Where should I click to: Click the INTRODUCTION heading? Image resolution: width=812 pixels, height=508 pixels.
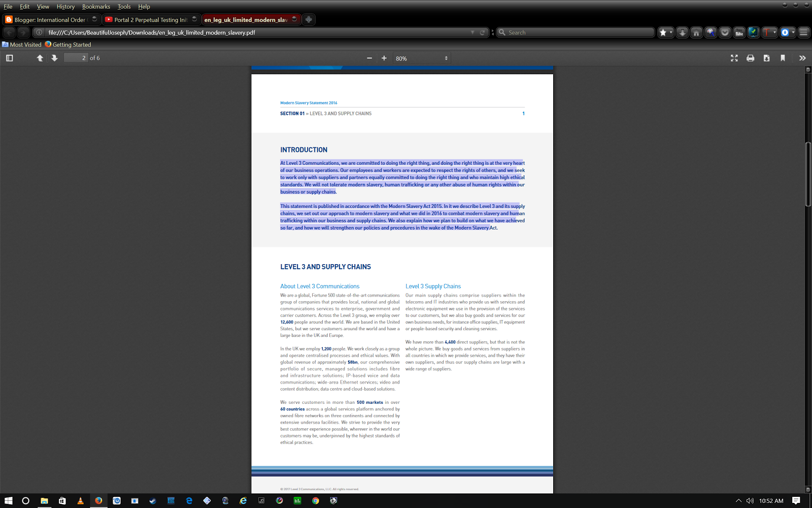[303, 150]
